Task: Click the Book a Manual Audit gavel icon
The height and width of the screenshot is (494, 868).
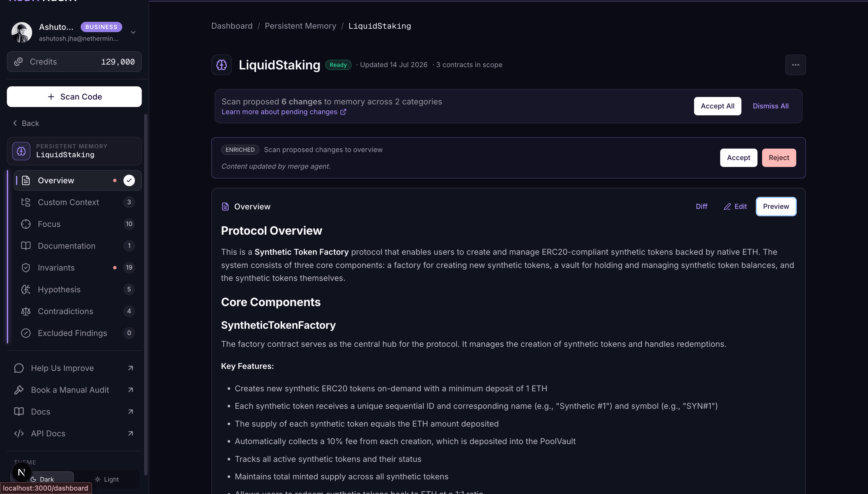Action: [19, 390]
